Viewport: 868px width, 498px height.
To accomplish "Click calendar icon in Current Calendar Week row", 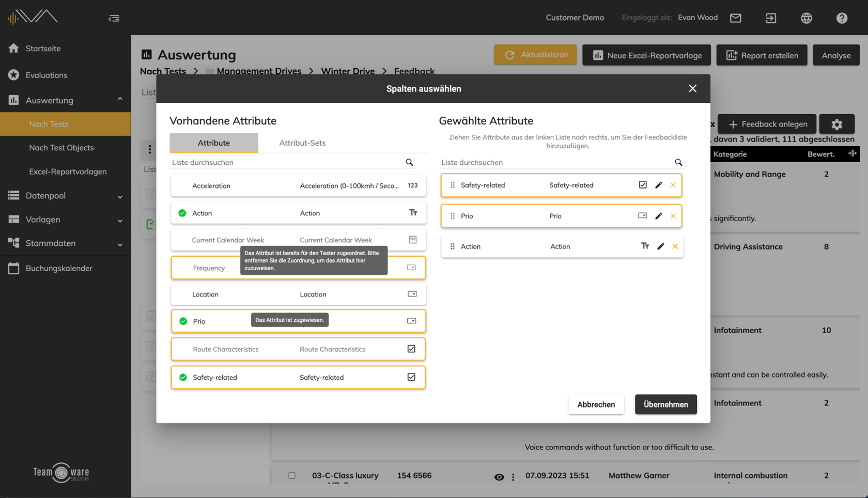I will (413, 239).
